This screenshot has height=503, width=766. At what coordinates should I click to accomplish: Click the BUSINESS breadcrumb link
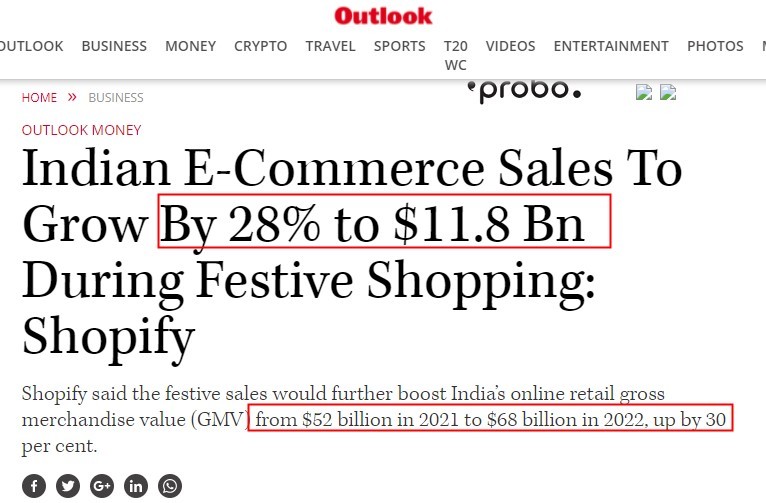[x=116, y=98]
